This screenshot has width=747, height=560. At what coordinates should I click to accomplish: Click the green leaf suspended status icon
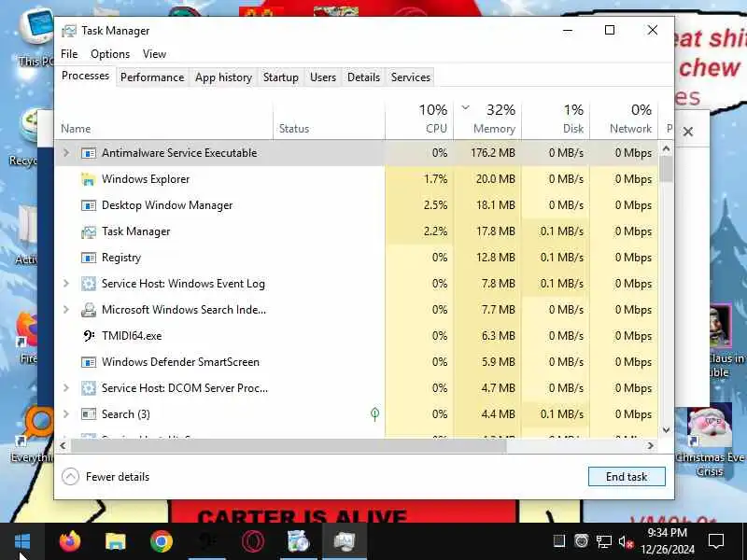(375, 414)
